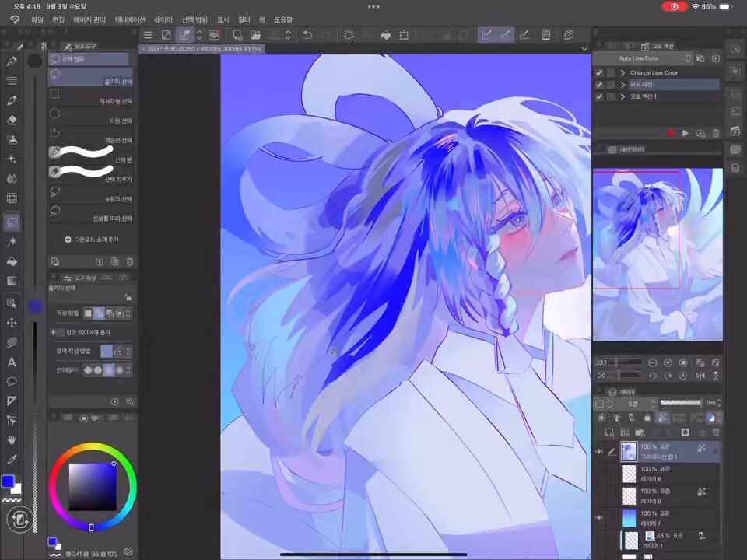Image resolution: width=747 pixels, height=560 pixels.
Task: Select the Text tool
Action: 12,362
